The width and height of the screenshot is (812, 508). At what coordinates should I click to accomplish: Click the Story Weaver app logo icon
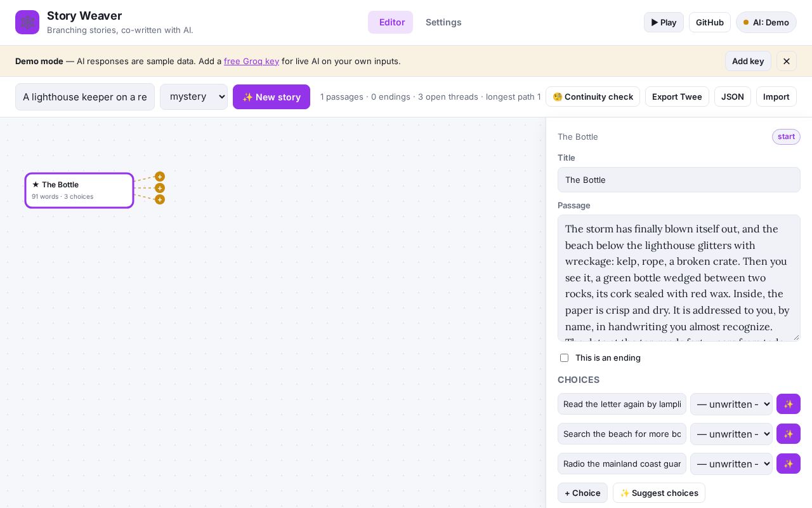click(27, 22)
